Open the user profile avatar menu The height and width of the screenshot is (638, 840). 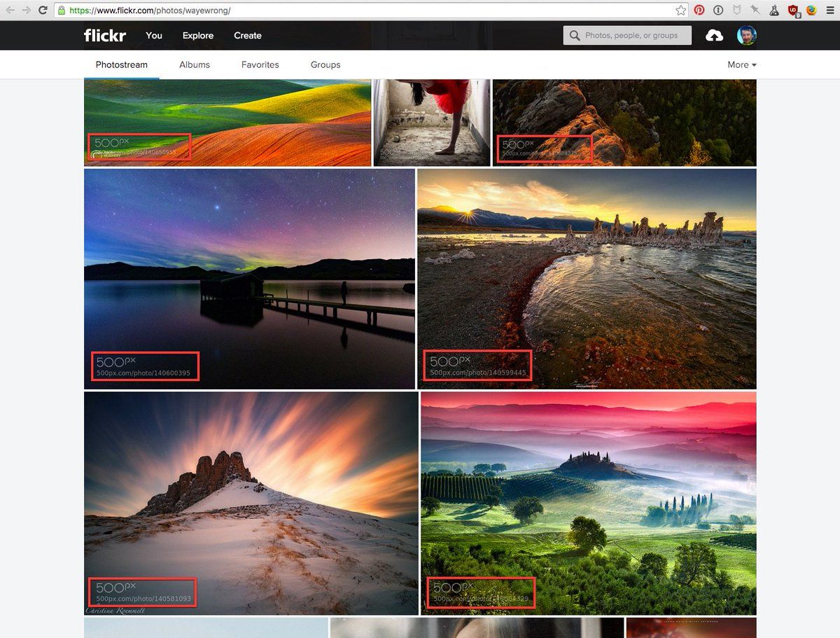coord(746,36)
